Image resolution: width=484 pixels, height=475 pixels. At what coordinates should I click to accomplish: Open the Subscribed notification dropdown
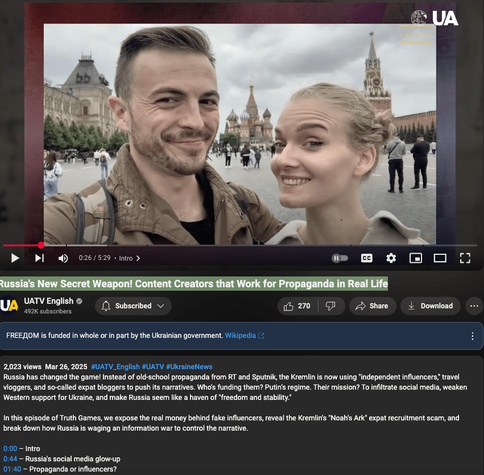tap(133, 306)
